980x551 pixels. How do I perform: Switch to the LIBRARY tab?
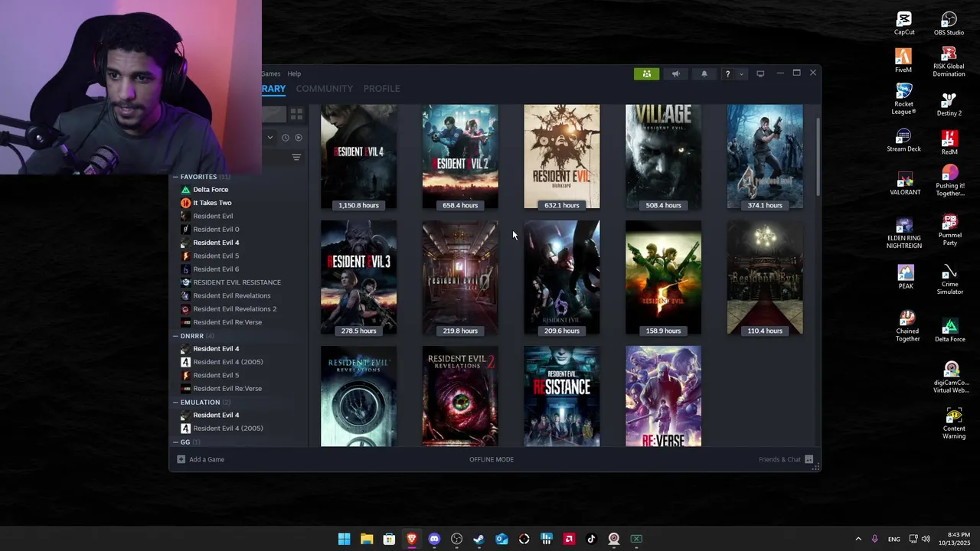click(x=273, y=89)
